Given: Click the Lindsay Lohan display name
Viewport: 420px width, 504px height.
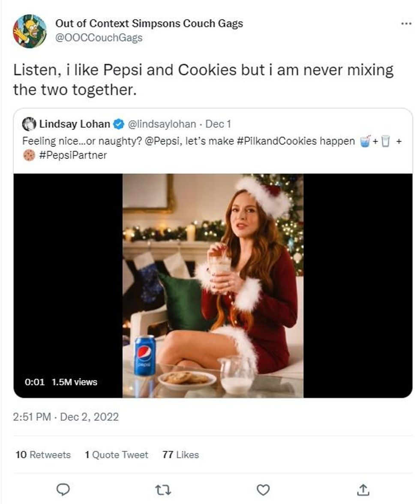Looking at the screenshot, I should (x=75, y=124).
